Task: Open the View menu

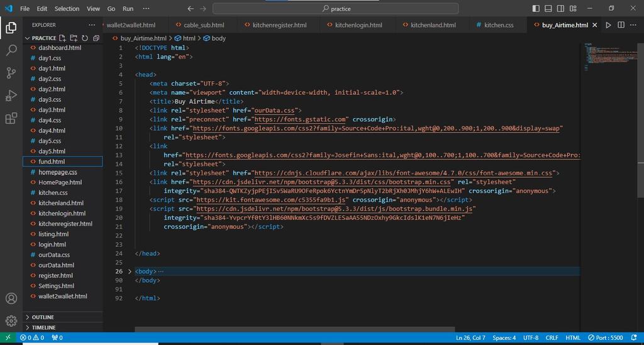Action: pos(93,9)
